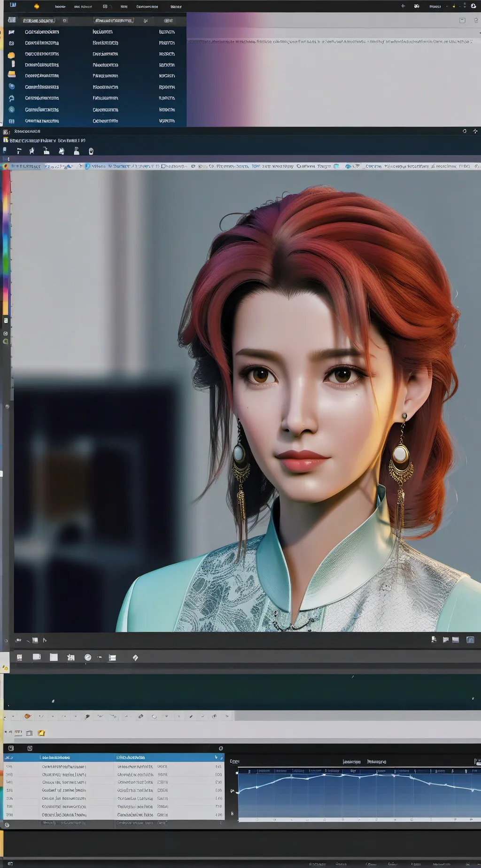This screenshot has height=868, width=481.
Task: Click the yellow key icon on the left edge below the viewport
Action: (x=5, y=668)
